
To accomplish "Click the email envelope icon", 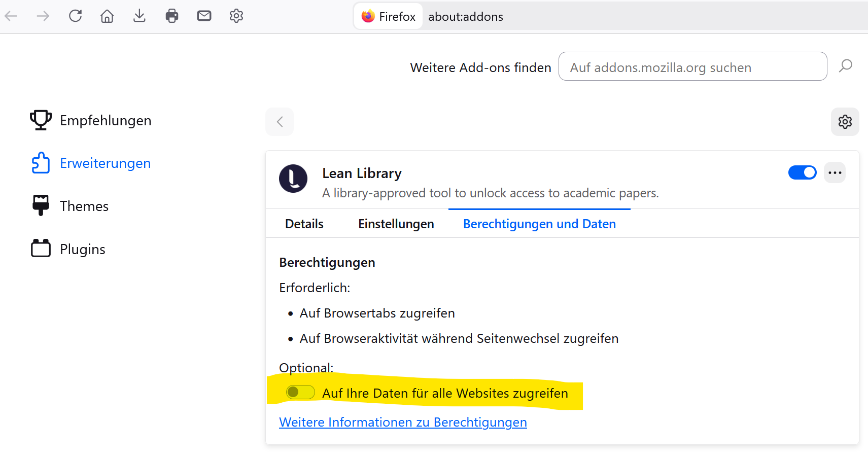I will coord(204,16).
